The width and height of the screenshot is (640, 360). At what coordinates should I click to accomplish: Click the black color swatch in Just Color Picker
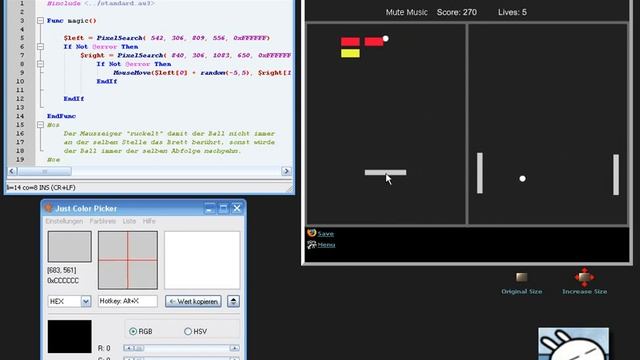[x=69, y=336]
